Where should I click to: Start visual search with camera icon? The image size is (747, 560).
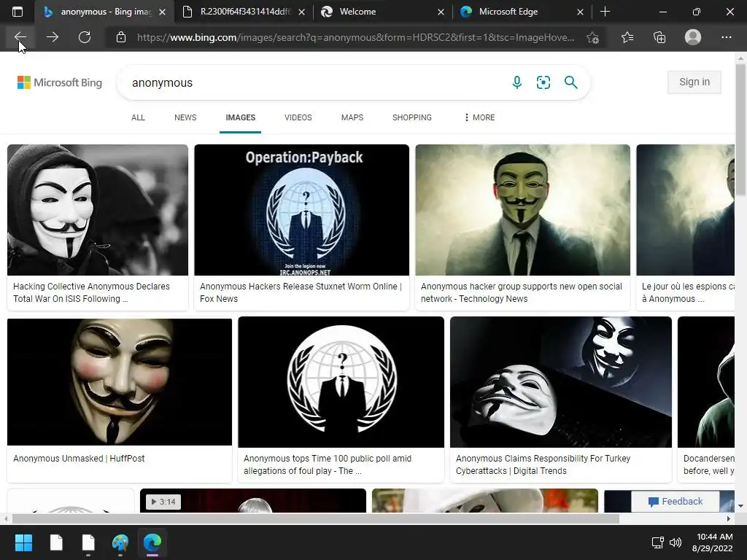pos(543,82)
